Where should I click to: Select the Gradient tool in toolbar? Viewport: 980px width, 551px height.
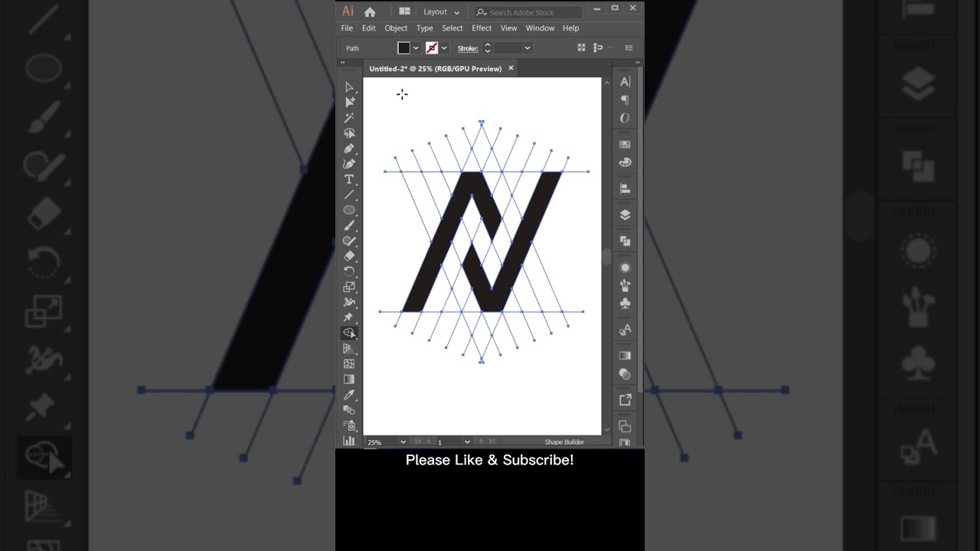349,379
